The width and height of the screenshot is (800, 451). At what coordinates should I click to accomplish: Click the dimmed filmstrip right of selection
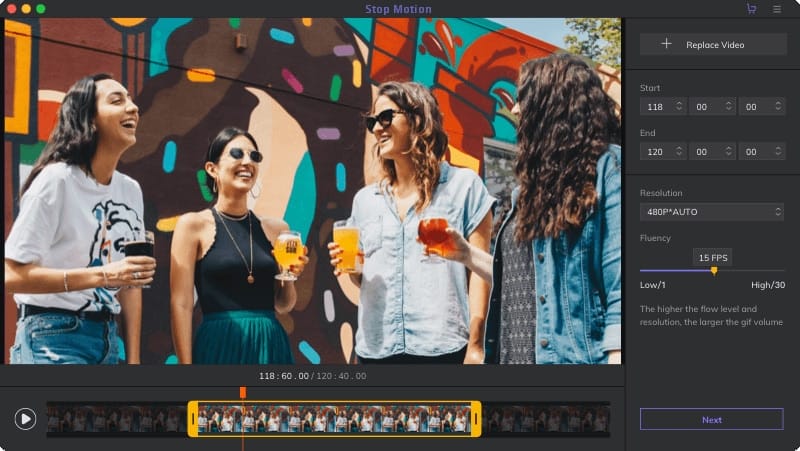click(545, 419)
